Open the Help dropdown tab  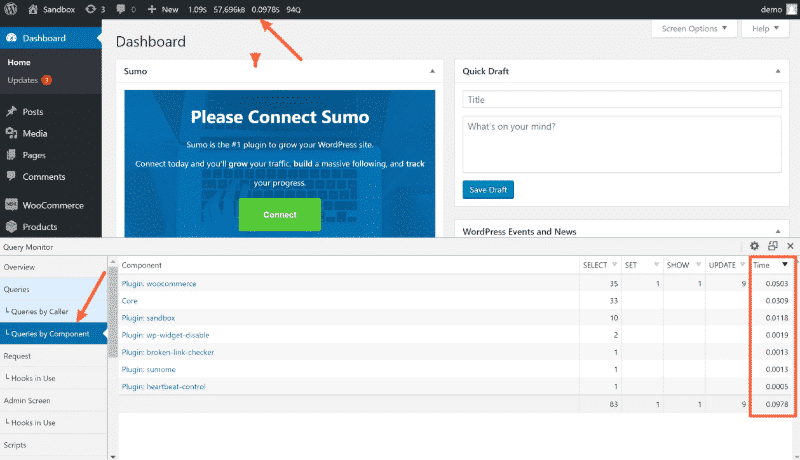(760, 29)
